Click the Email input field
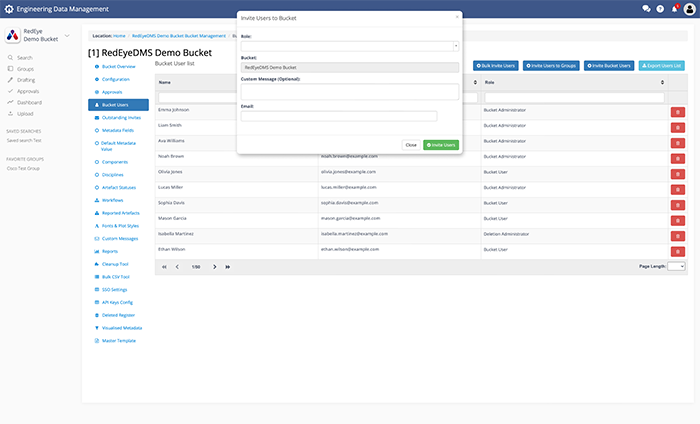This screenshot has height=424, width=700. [x=338, y=116]
